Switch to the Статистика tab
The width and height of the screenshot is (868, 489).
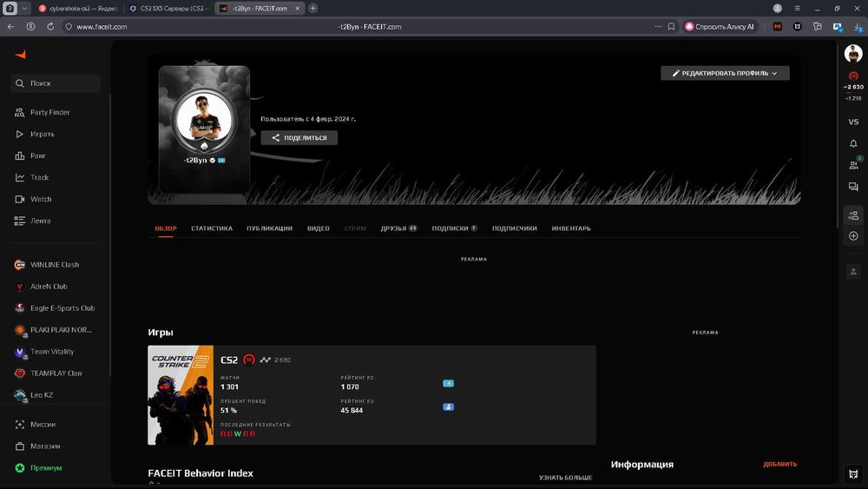[x=212, y=228]
